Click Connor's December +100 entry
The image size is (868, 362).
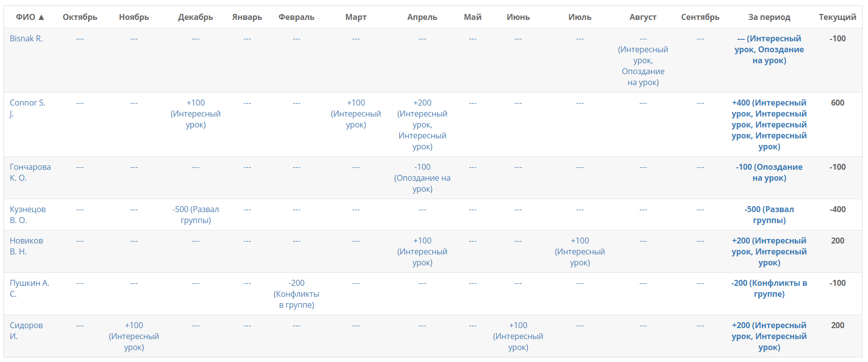[x=196, y=114]
